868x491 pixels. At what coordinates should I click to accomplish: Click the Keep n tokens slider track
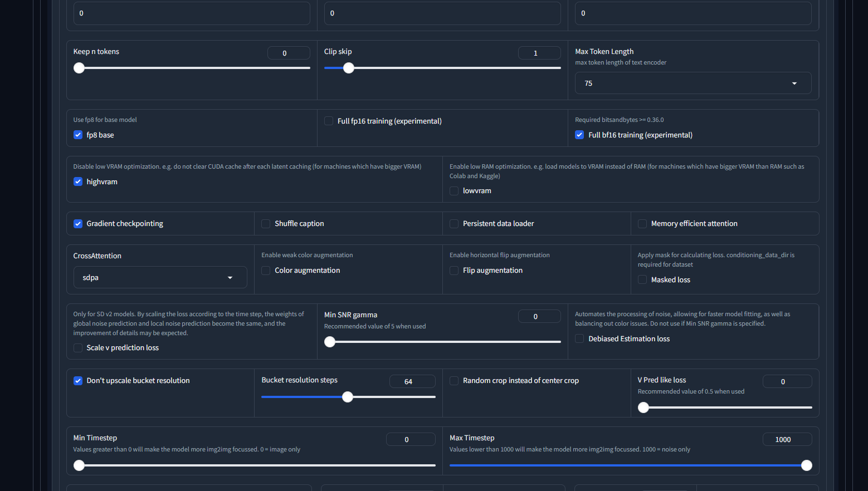coord(192,68)
